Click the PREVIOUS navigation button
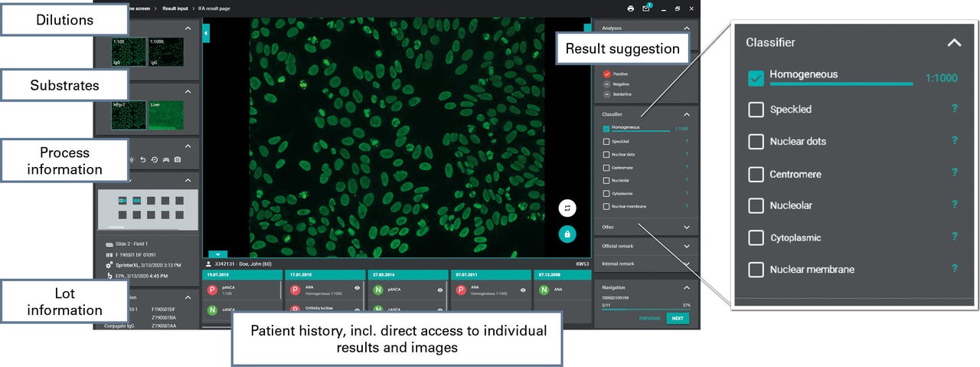 (x=649, y=318)
